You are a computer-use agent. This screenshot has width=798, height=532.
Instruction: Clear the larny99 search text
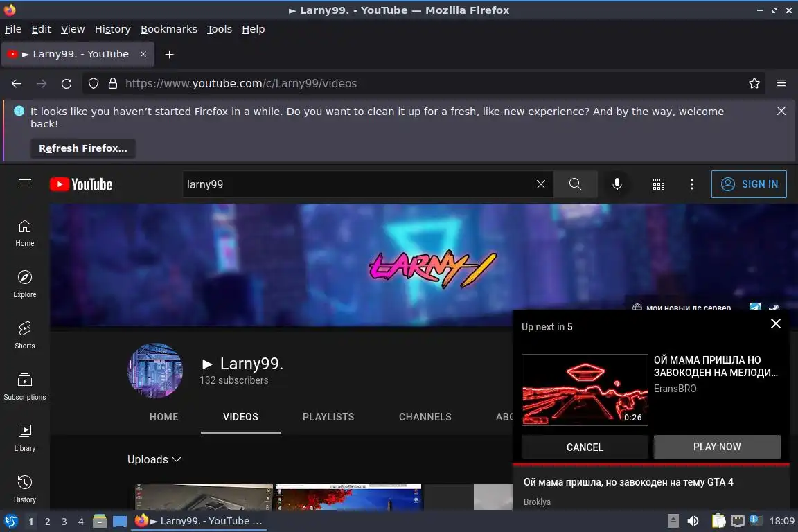tap(540, 184)
